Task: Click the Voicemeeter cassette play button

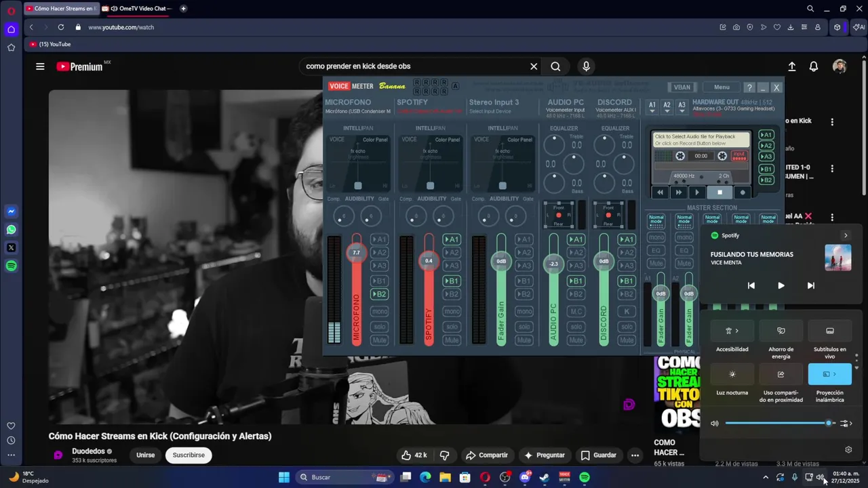Action: (697, 192)
